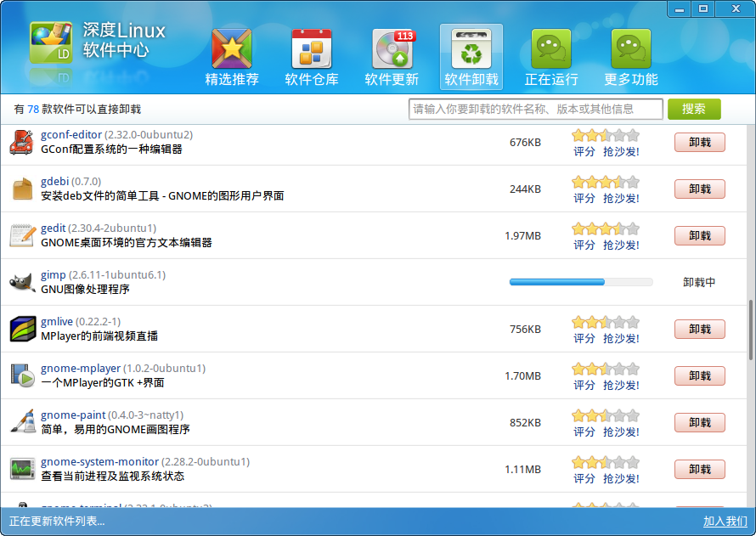Screen dimensions: 756x536
Task: Click the gimp mascot icon
Action: pos(23,283)
